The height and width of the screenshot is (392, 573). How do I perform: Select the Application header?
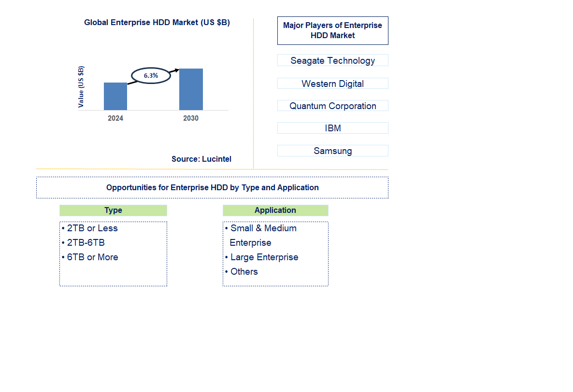point(275,210)
